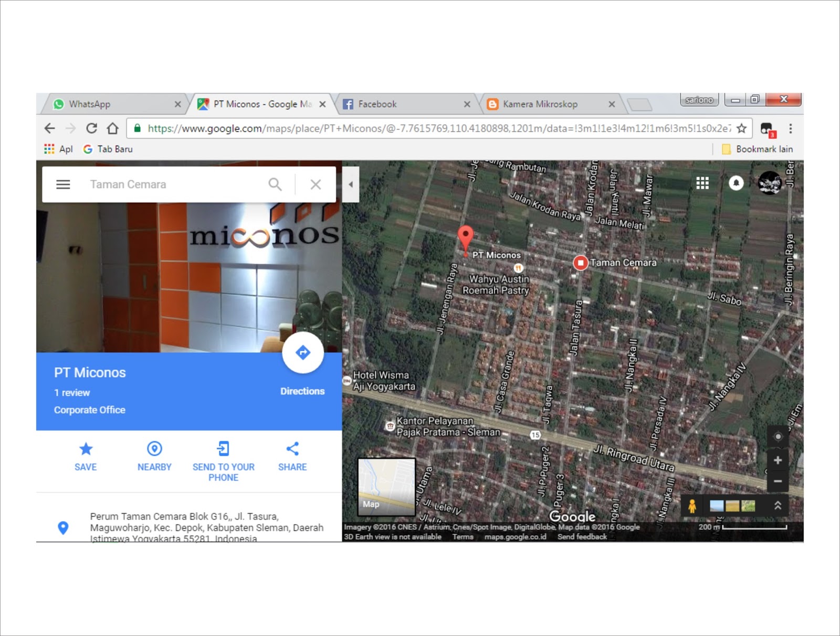Collapse the left place panel
This screenshot has height=636, width=840.
[351, 184]
